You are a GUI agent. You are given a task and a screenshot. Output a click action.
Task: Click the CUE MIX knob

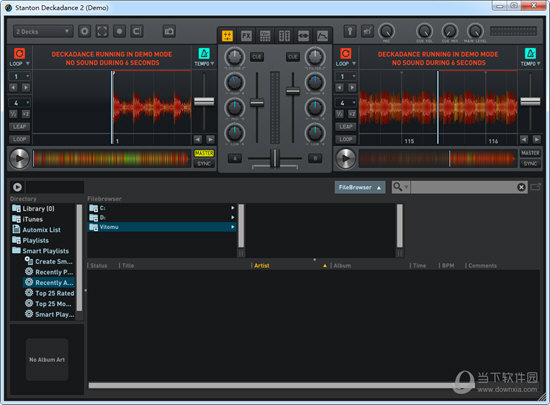coord(450,31)
